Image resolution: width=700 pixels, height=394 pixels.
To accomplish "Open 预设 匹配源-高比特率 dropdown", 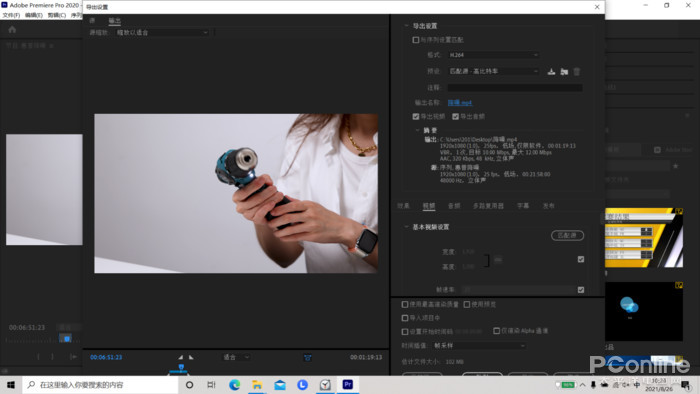I will [x=493, y=71].
